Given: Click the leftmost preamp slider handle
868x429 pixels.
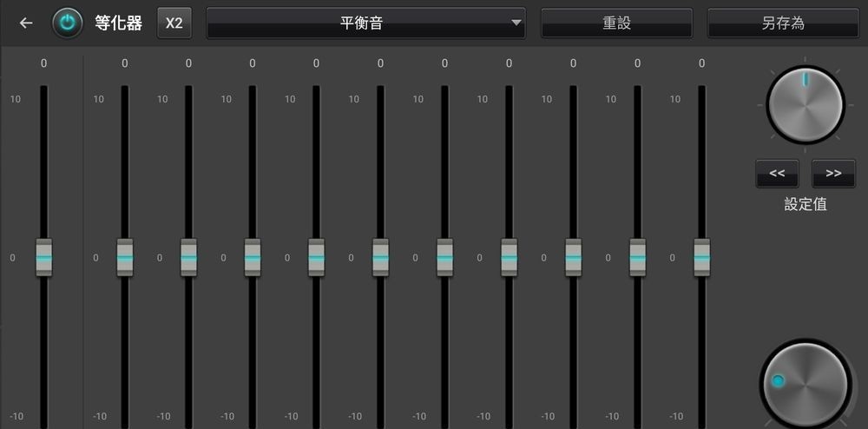Looking at the screenshot, I should point(43,258).
